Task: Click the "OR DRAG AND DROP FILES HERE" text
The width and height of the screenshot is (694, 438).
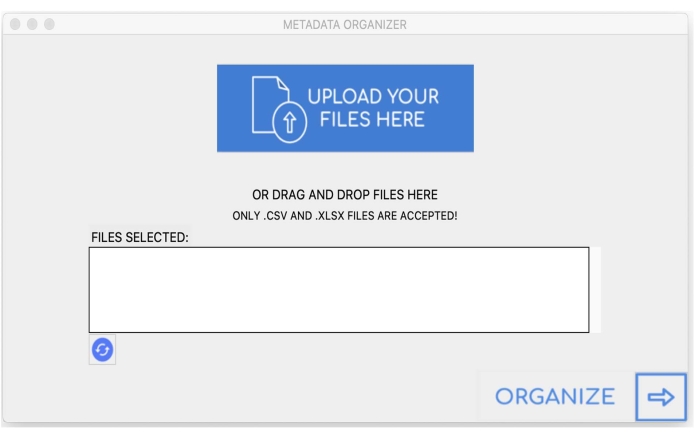Action: (344, 195)
